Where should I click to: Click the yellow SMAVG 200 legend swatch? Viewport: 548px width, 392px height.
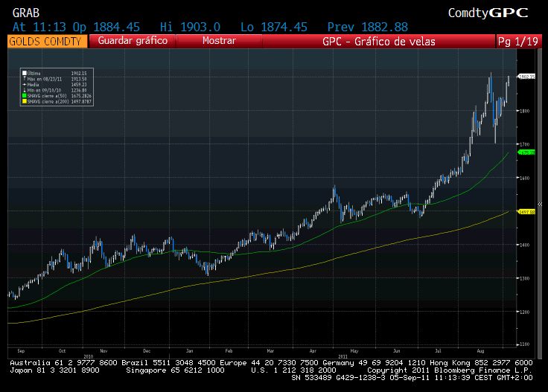[25, 101]
